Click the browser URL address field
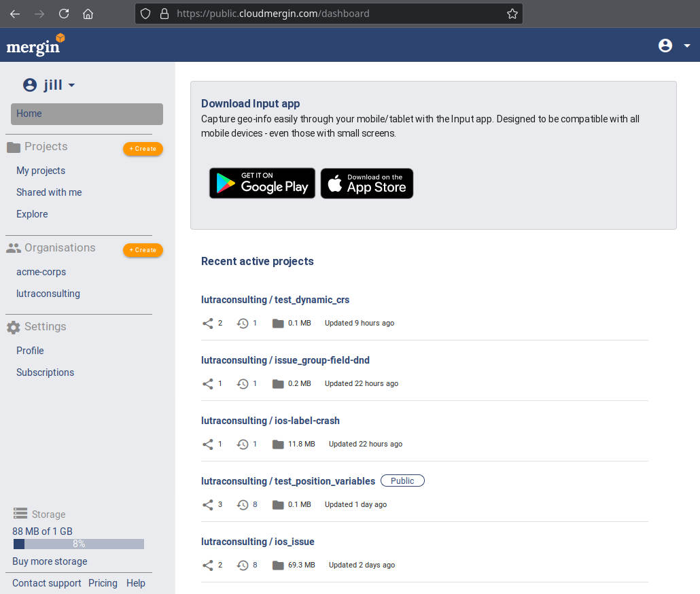The height and width of the screenshot is (594, 700). click(x=328, y=14)
